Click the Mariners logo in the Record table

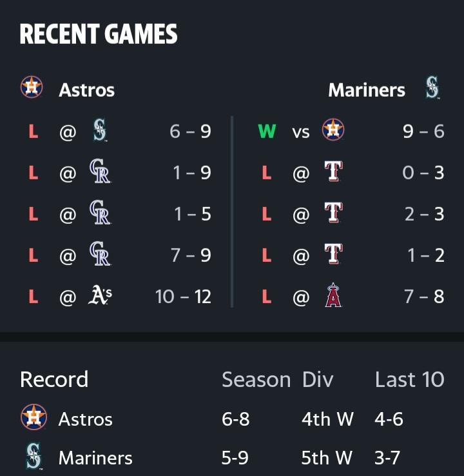coord(34,457)
